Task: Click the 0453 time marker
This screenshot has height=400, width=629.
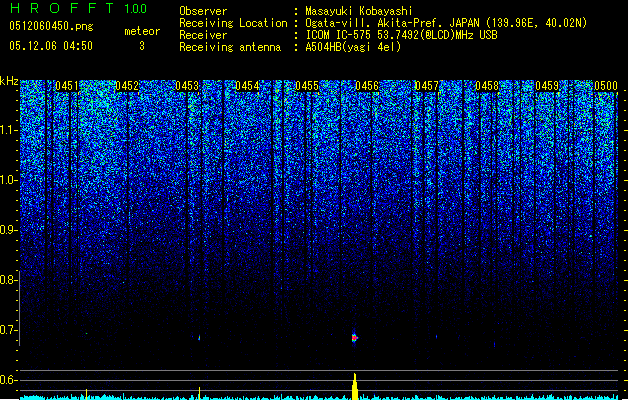Action: click(x=187, y=86)
